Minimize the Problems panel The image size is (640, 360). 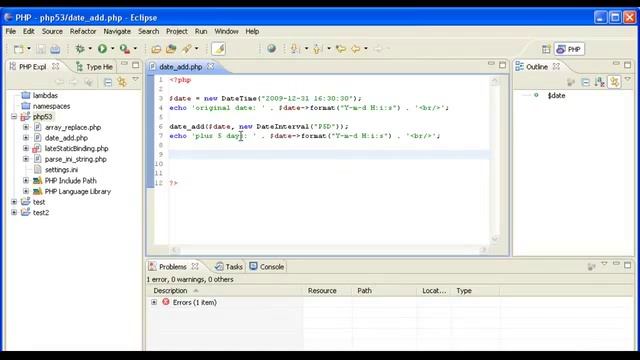pos(616,264)
